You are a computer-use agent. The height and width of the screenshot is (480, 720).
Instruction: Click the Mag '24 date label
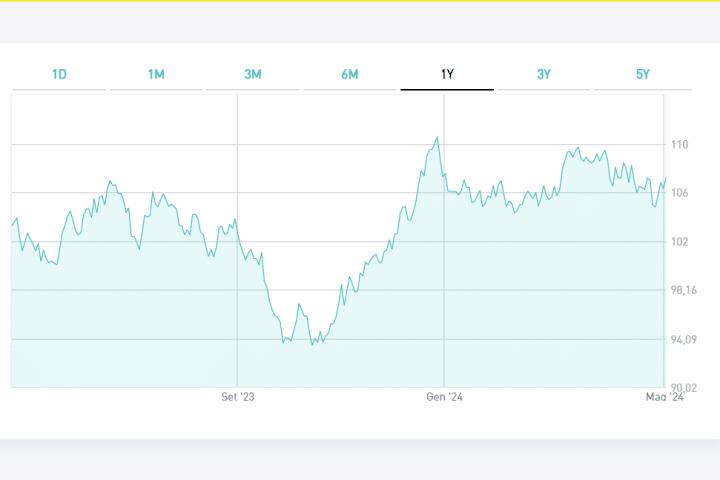point(663,397)
